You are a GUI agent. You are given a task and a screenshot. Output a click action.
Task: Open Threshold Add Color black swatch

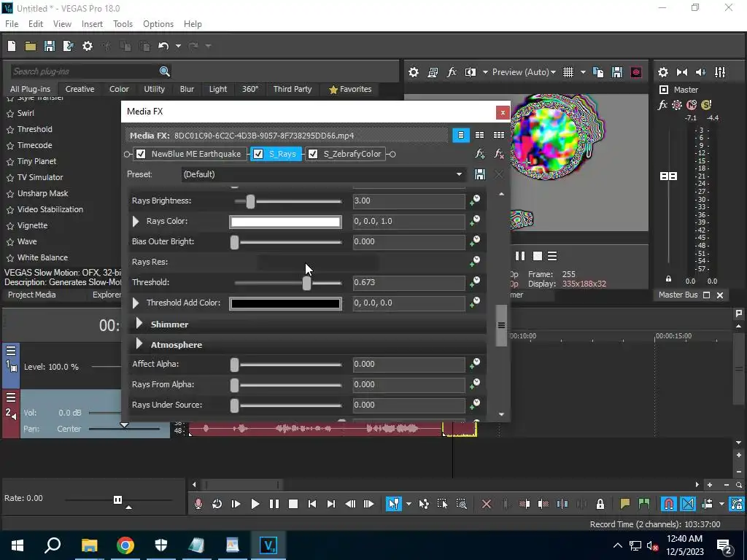[285, 303]
